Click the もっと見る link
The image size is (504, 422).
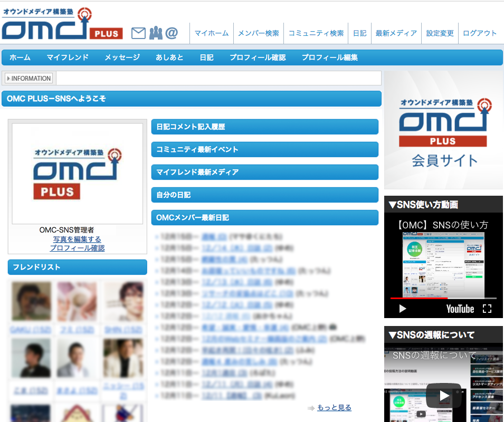pyautogui.click(x=334, y=407)
